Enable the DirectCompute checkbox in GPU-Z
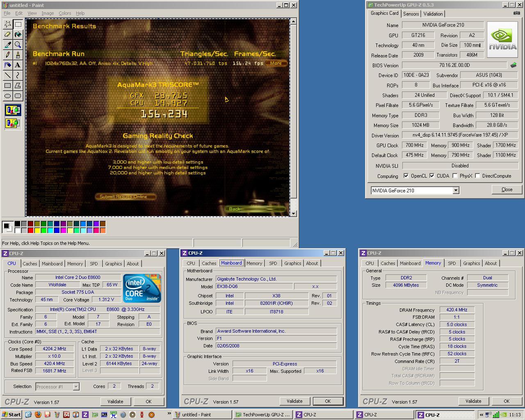This screenshot has width=525, height=420. [x=477, y=176]
